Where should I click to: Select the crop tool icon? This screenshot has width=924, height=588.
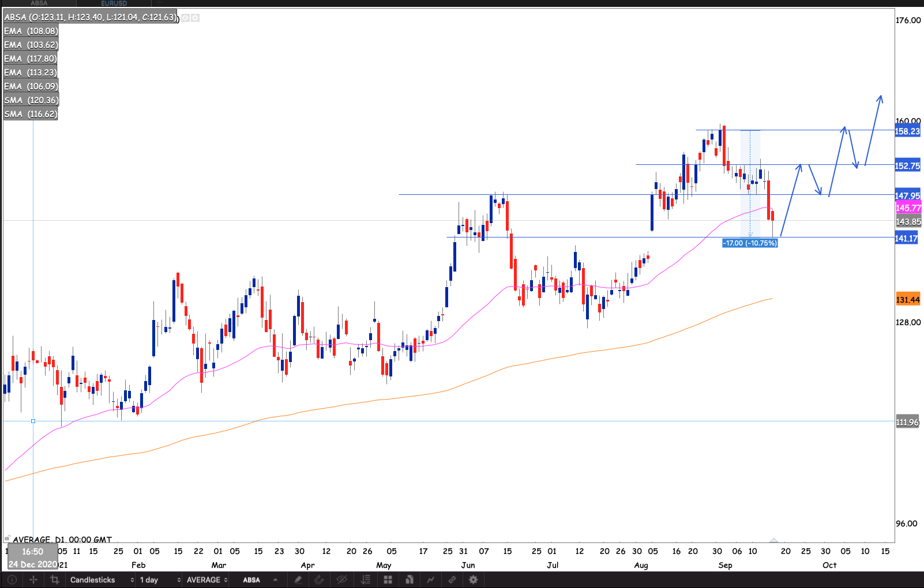pyautogui.click(x=55, y=579)
